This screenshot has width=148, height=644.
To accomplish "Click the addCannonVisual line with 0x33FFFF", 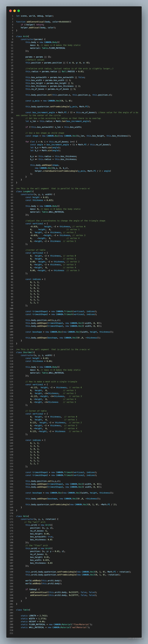I will [64, 595].
